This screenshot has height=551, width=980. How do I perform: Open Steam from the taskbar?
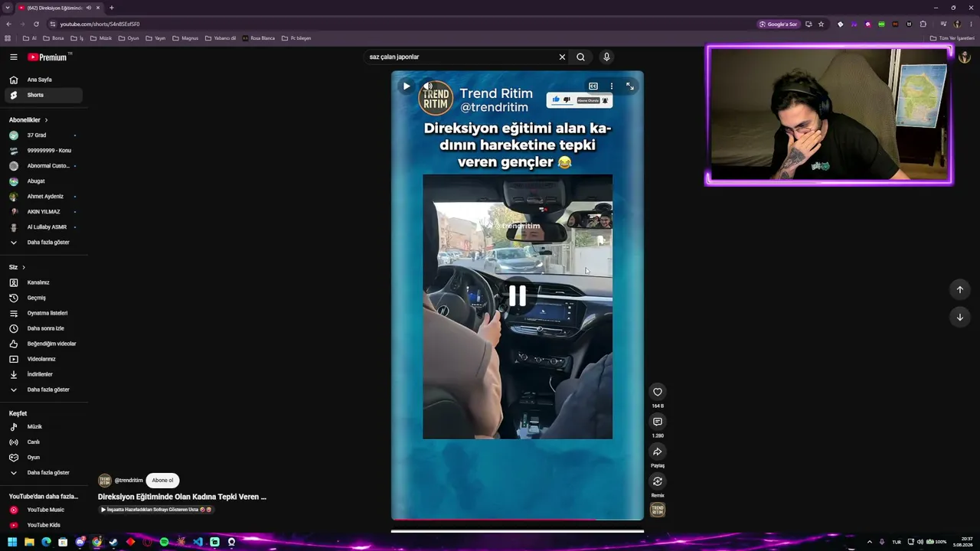(113, 542)
